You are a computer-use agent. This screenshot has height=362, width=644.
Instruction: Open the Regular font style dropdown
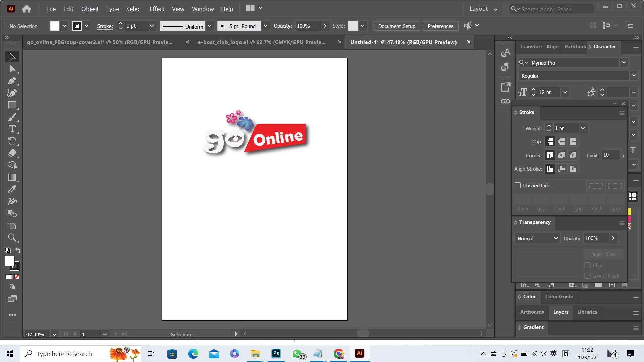tap(634, 76)
